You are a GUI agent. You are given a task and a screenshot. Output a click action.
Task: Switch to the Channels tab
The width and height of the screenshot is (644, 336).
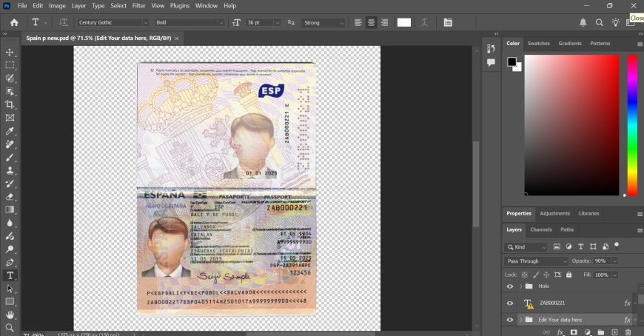point(541,229)
